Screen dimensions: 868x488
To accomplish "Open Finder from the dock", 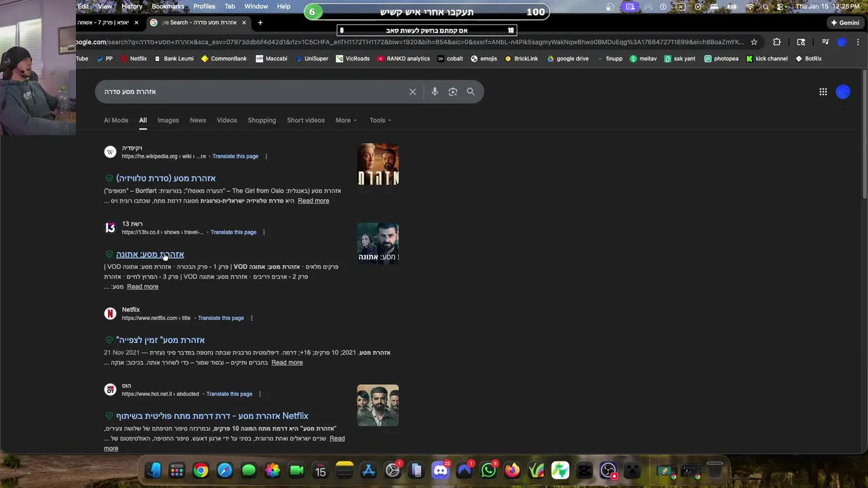I will 153,470.
